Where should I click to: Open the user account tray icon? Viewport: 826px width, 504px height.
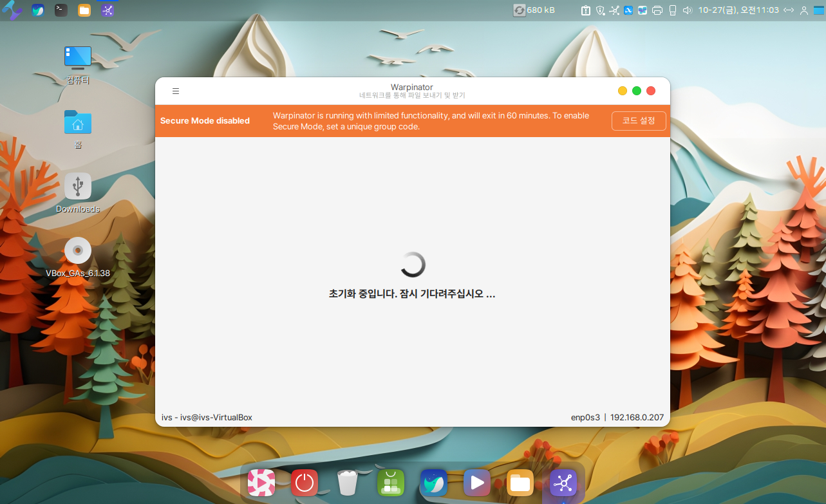(x=803, y=10)
